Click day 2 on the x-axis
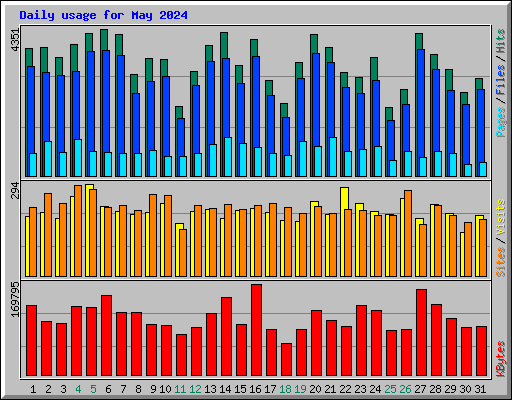The image size is (512, 400). (x=48, y=389)
